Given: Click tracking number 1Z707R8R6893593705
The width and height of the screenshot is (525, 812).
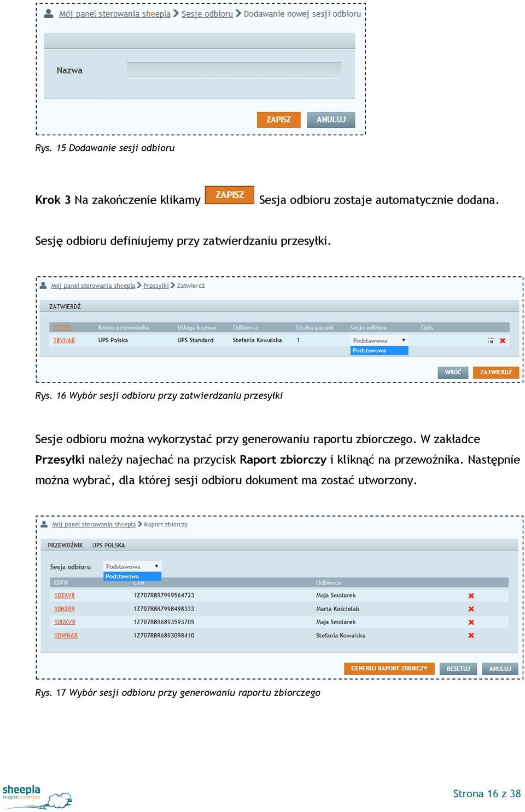Looking at the screenshot, I should coord(164,622).
